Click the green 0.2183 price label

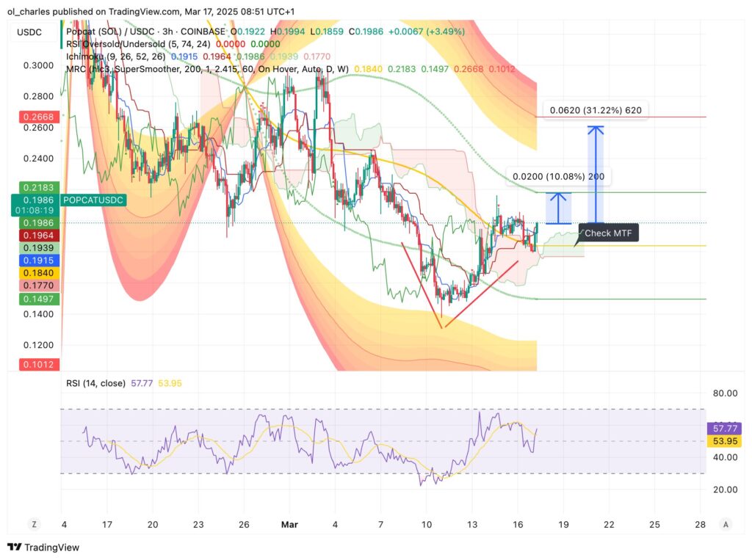[39, 187]
